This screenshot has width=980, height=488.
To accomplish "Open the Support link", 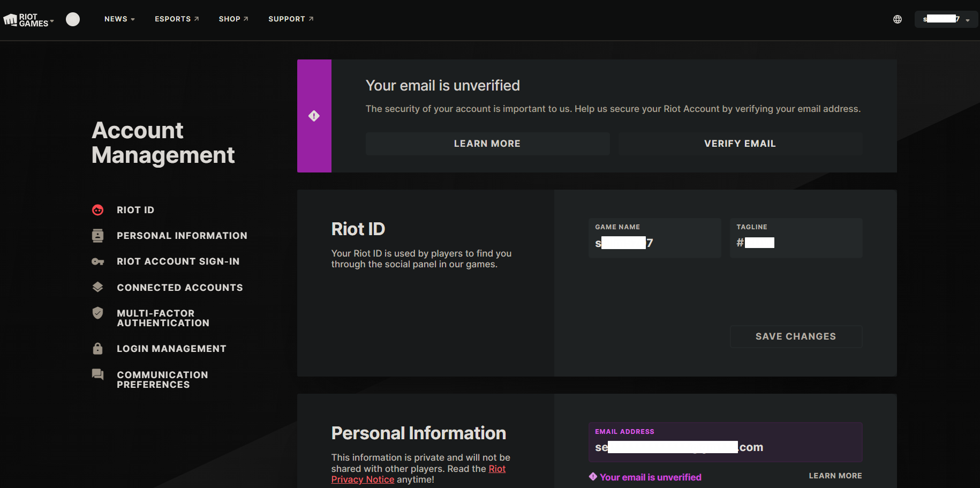I will 291,19.
